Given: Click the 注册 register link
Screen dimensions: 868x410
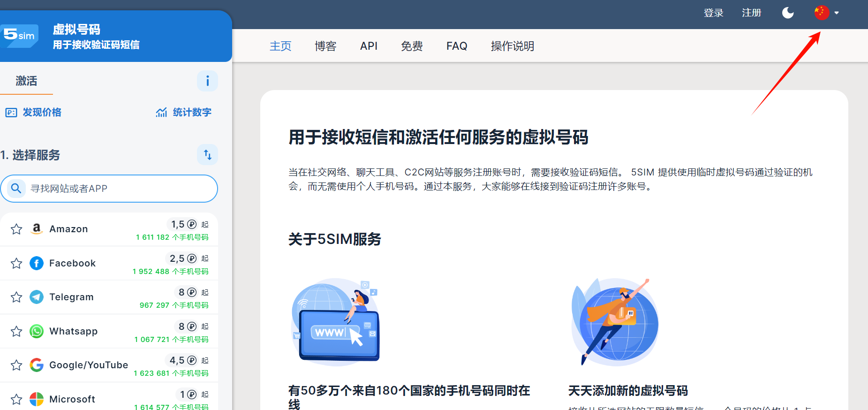Looking at the screenshot, I should click(751, 13).
